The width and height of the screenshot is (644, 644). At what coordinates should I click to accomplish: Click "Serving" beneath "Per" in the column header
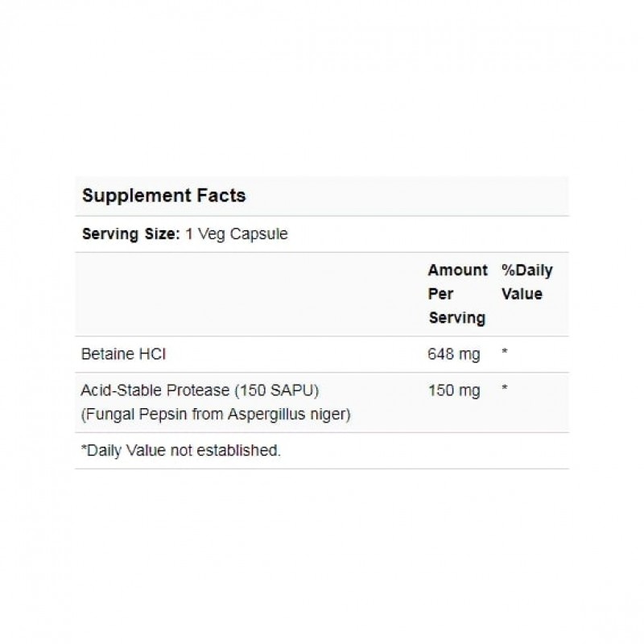[x=456, y=317]
